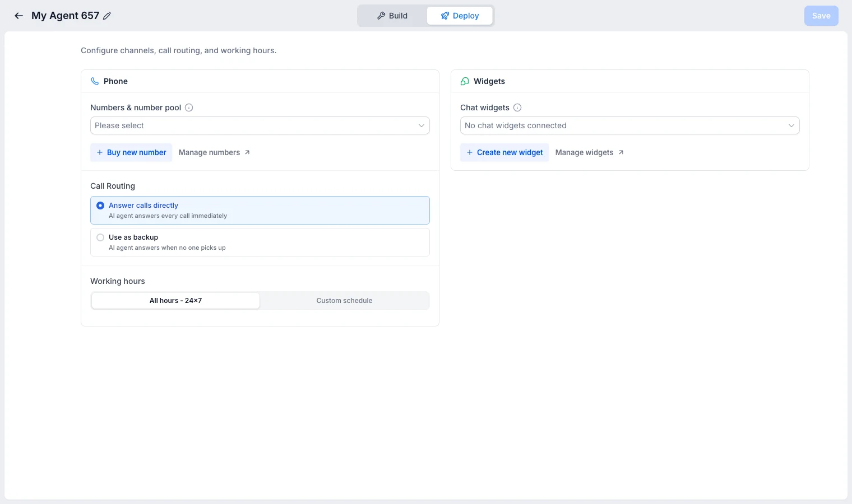The height and width of the screenshot is (504, 852).
Task: Click the info icon beside Chat widgets
Action: (517, 108)
